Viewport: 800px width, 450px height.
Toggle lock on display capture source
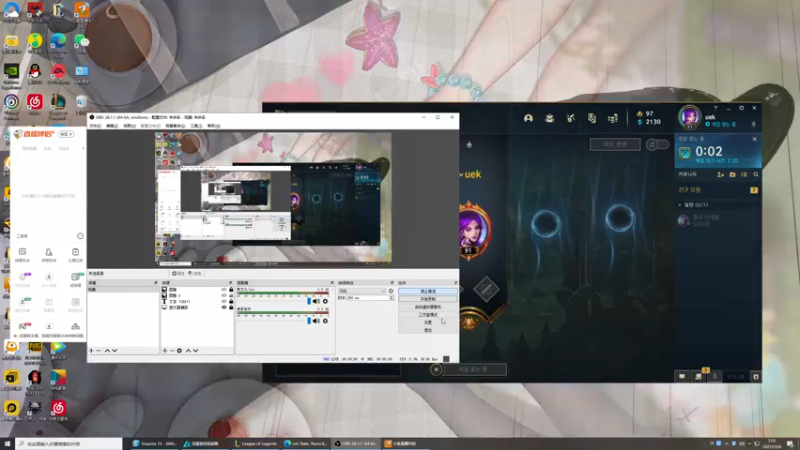click(231, 308)
